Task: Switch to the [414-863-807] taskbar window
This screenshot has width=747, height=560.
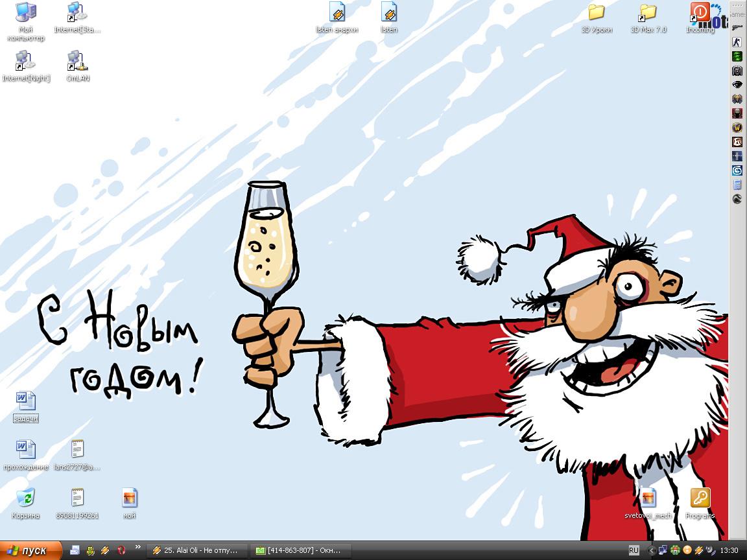Action: [x=301, y=550]
